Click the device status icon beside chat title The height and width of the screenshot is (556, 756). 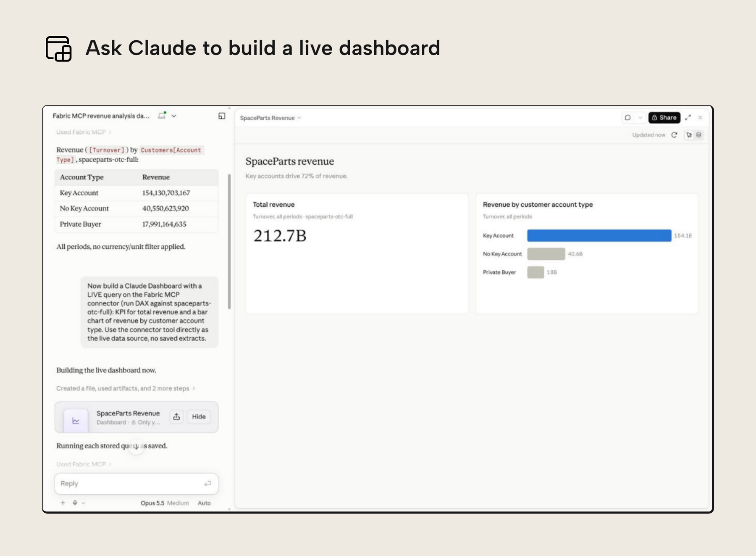pyautogui.click(x=162, y=116)
